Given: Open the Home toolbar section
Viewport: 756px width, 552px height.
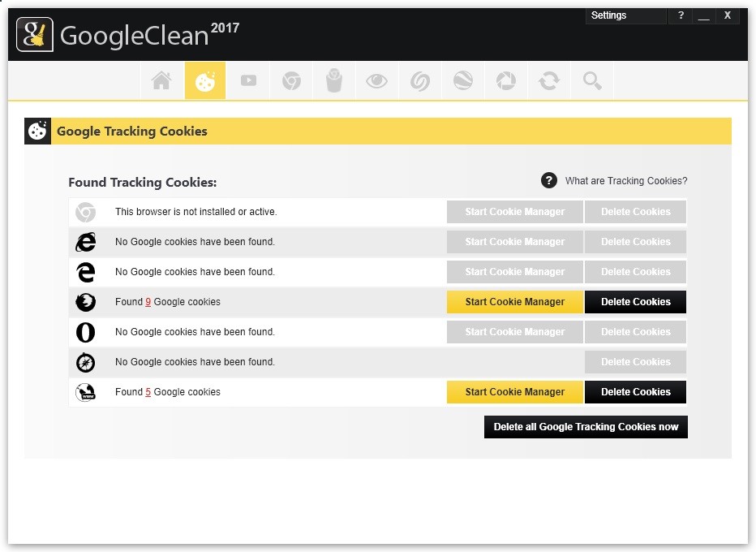Looking at the screenshot, I should (x=161, y=80).
